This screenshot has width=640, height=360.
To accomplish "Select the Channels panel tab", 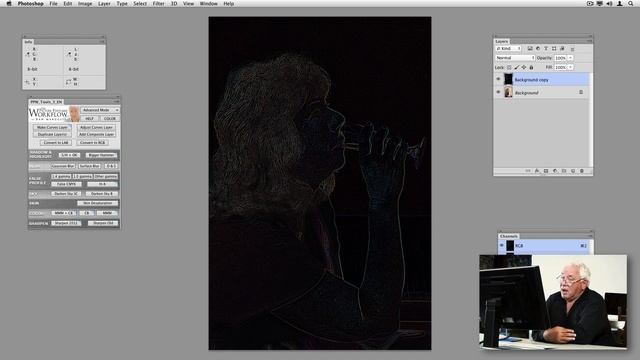I will 509,236.
